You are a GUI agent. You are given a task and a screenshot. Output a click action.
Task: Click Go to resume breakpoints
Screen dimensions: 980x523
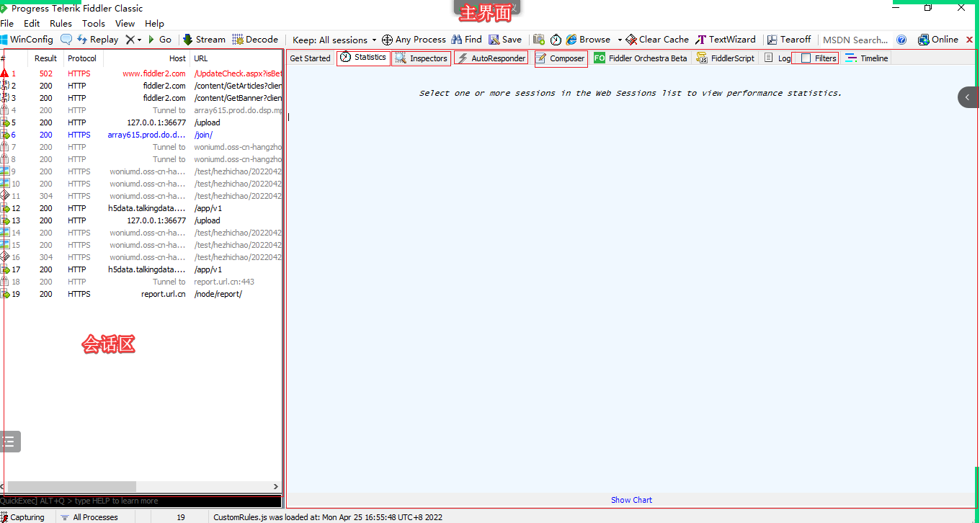pyautogui.click(x=160, y=40)
